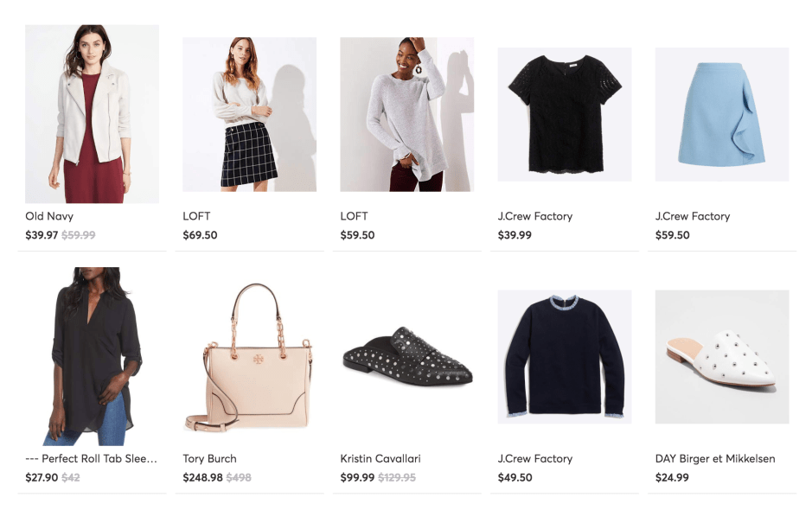Select the Perfect Roll Tab Sleeve title
This screenshot has width=812, height=523.
(91, 458)
